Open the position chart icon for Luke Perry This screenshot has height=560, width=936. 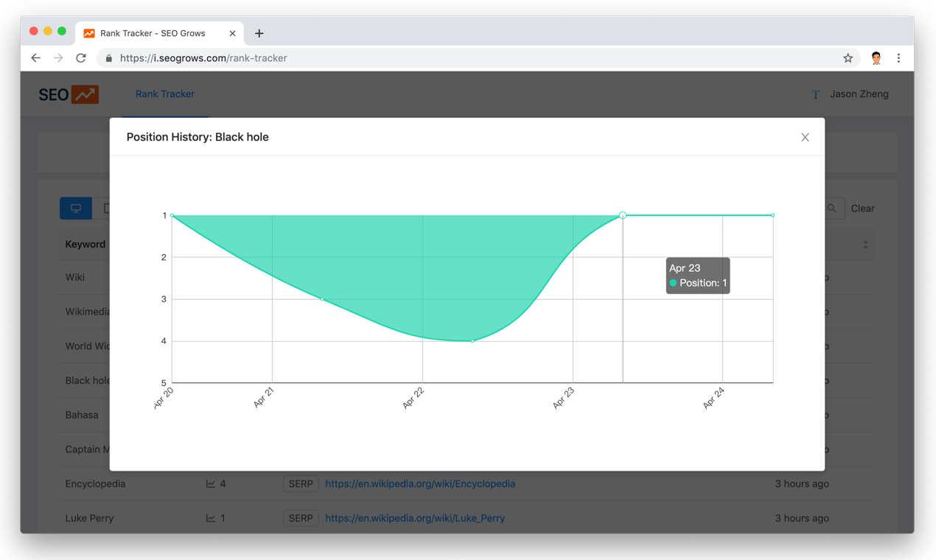[211, 519]
